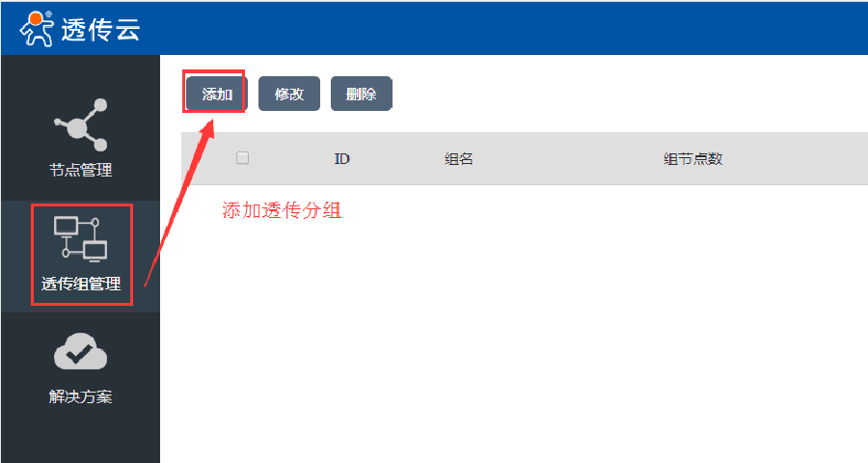Click the 删除 button
868x463 pixels.
click(361, 94)
